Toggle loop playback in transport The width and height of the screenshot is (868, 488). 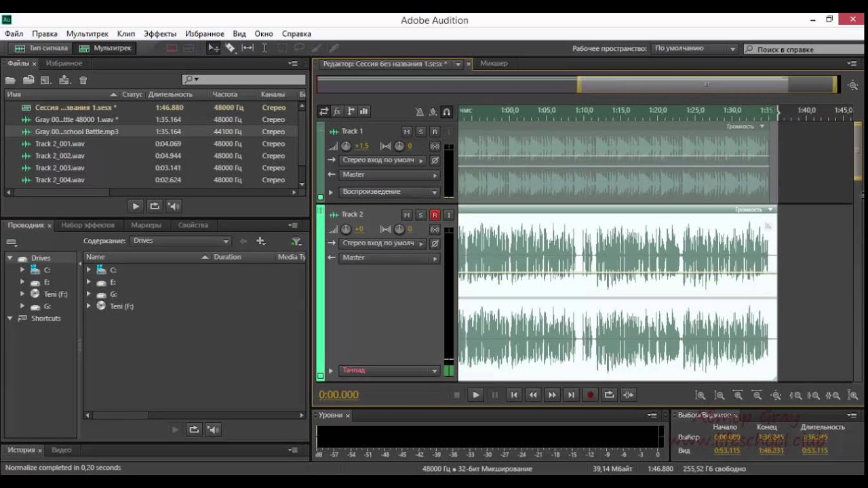609,394
